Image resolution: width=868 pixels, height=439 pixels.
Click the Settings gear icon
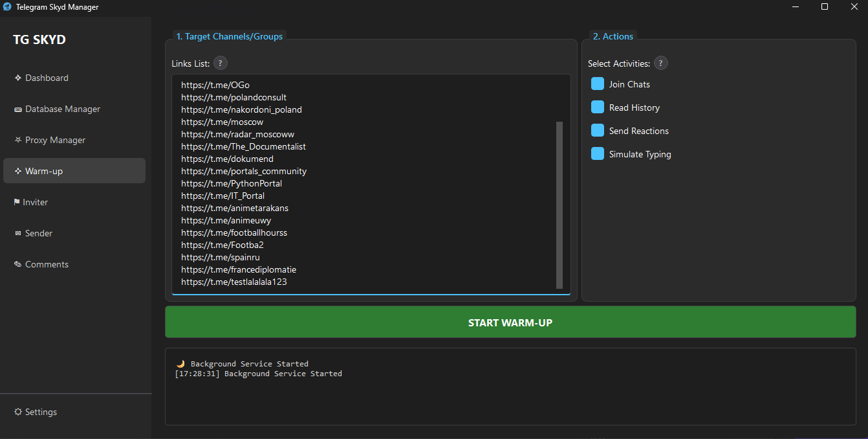click(x=18, y=412)
